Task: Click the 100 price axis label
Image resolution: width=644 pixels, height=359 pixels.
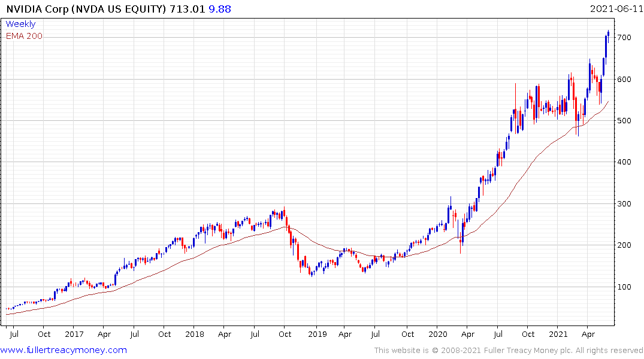Action: point(624,287)
